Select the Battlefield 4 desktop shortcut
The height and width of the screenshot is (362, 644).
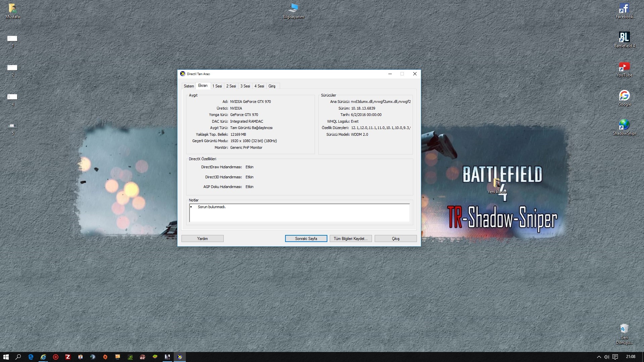pos(624,40)
